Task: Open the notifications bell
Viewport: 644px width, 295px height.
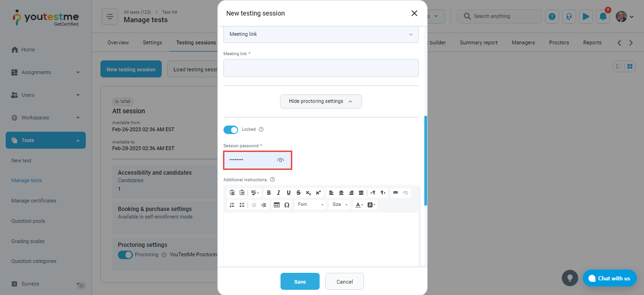Action: click(x=603, y=17)
